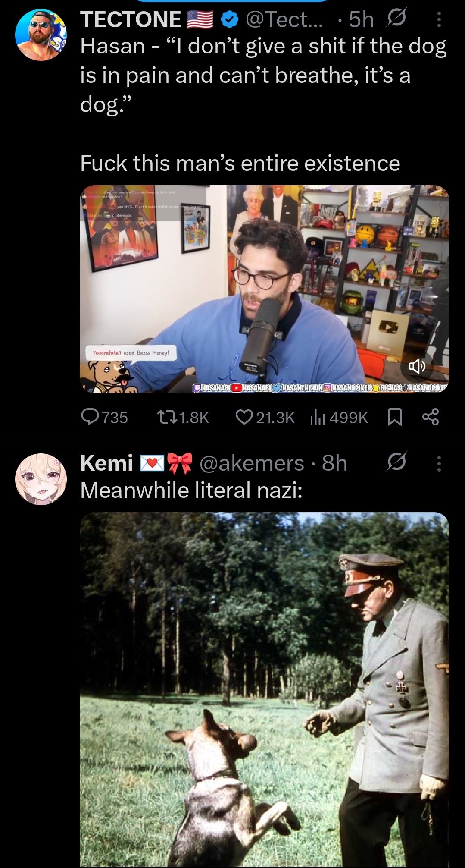Tap the retweet icon with 1.8K

(x=167, y=417)
